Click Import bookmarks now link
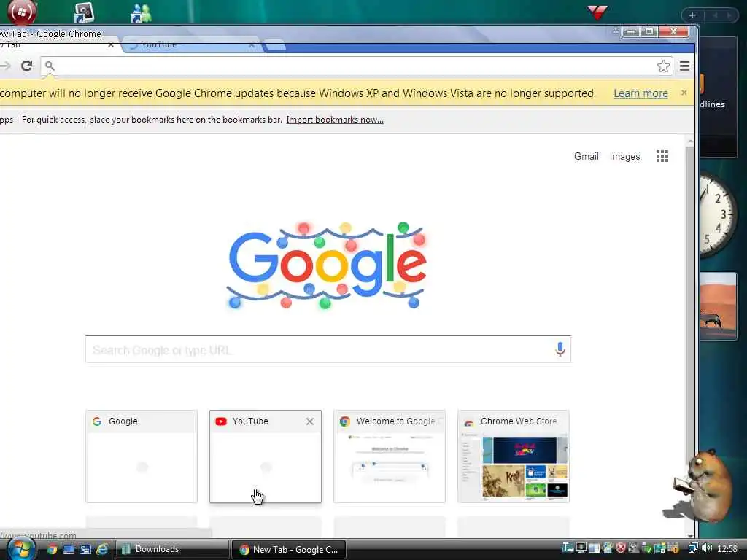 [335, 120]
